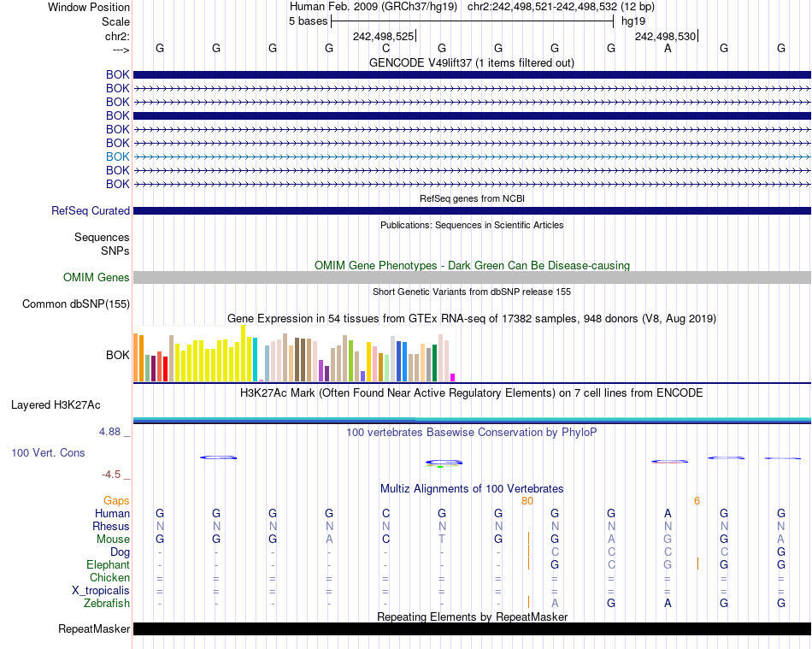This screenshot has height=649, width=812.
Task: Click the Rhesus alignment row label
Action: [111, 526]
